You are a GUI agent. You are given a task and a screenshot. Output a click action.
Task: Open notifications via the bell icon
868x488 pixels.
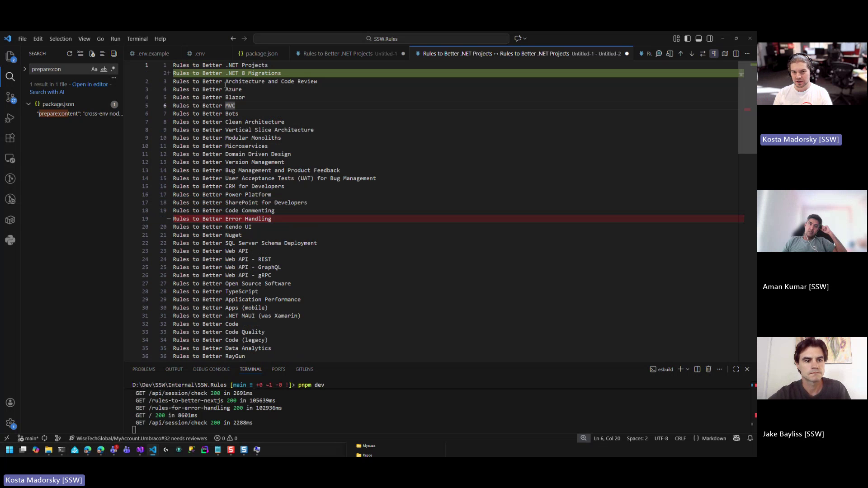coord(750,438)
